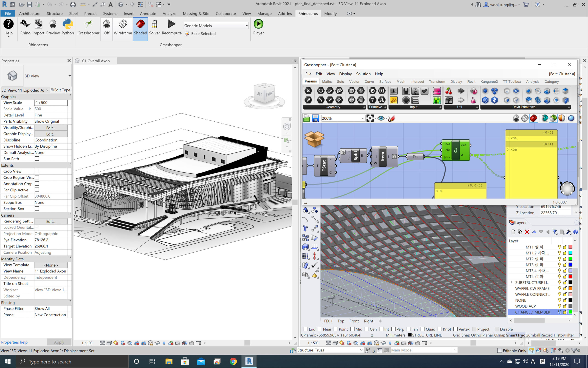
Task: Switch to the Kangaroo2 component tab
Action: (489, 81)
